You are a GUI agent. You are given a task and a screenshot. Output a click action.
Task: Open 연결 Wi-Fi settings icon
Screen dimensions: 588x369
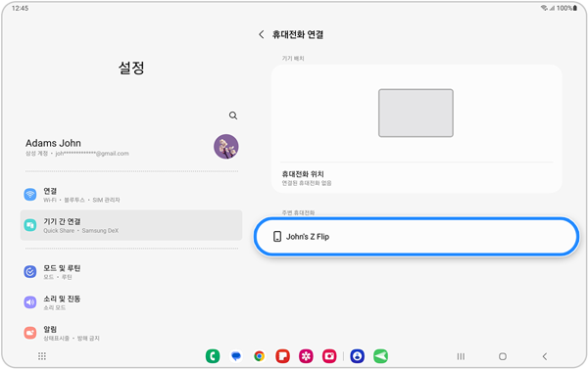(30, 195)
